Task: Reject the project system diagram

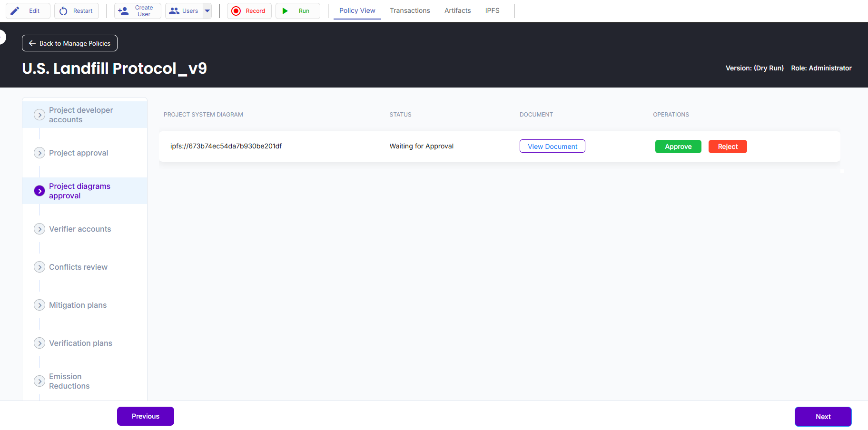Action: [728, 147]
